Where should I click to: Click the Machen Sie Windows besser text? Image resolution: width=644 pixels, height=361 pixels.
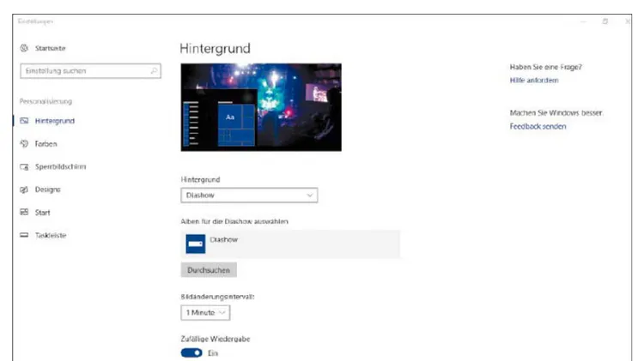tap(556, 112)
